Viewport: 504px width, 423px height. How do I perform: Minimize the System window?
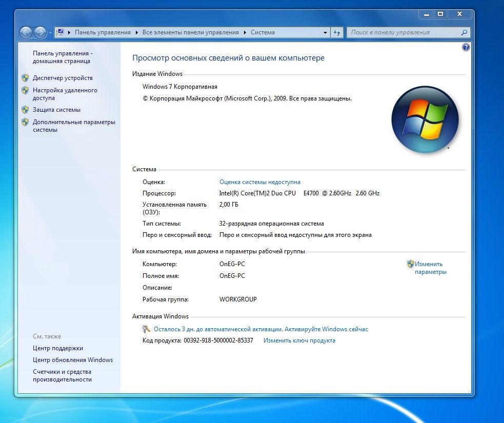(x=427, y=14)
